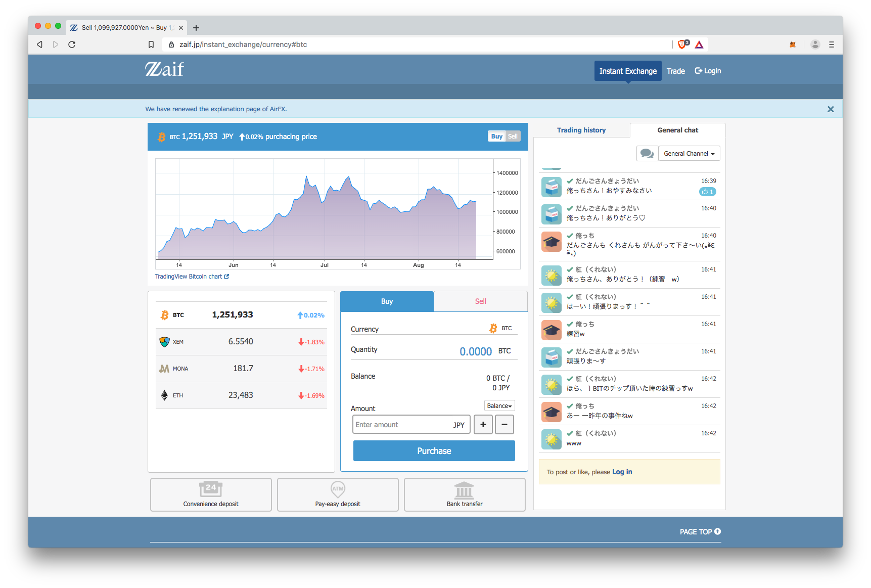
Task: Open the Balance dropdown
Action: point(499,405)
